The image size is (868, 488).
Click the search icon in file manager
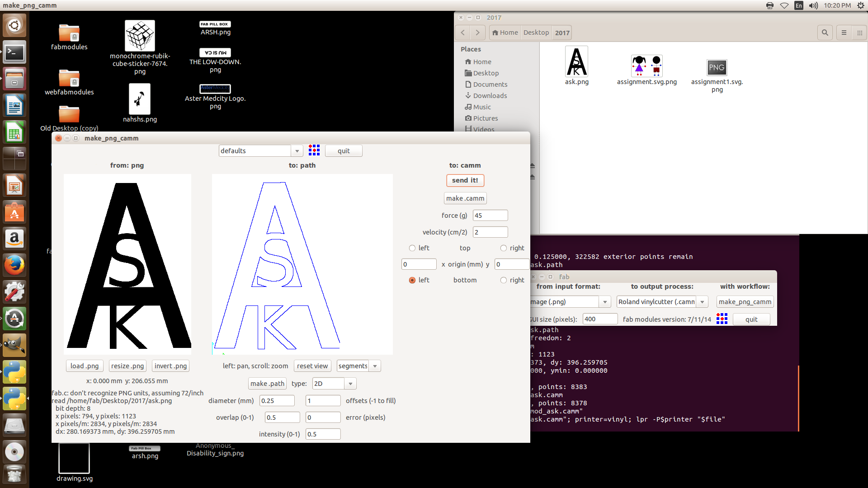pos(825,33)
